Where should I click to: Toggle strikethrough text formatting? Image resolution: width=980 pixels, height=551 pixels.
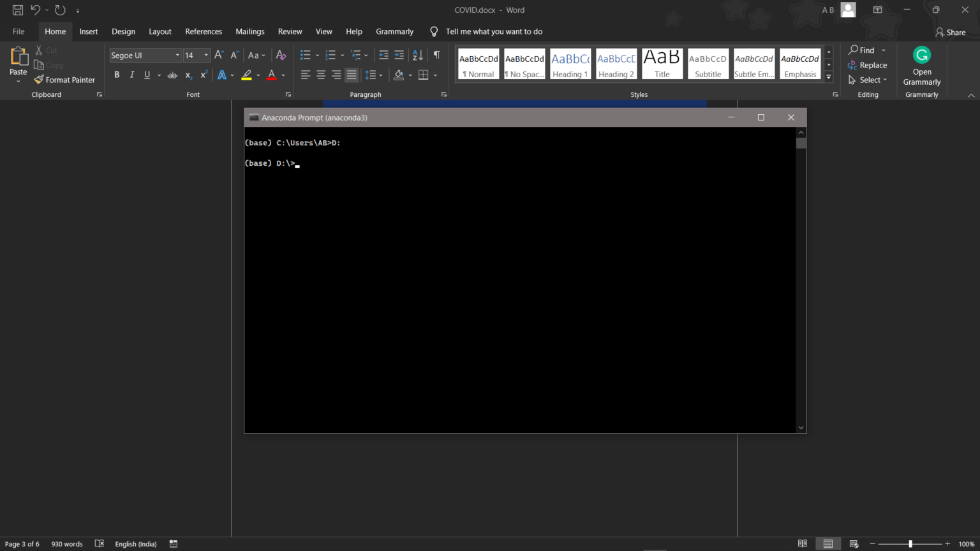172,75
